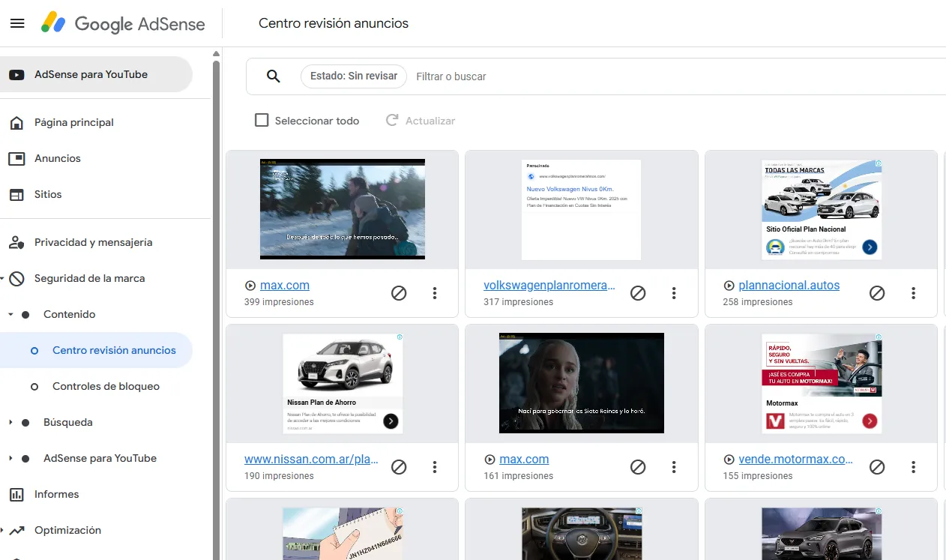The image size is (946, 560).
Task: Click the Estado: Sin revisar filter chip
Action: 353,76
